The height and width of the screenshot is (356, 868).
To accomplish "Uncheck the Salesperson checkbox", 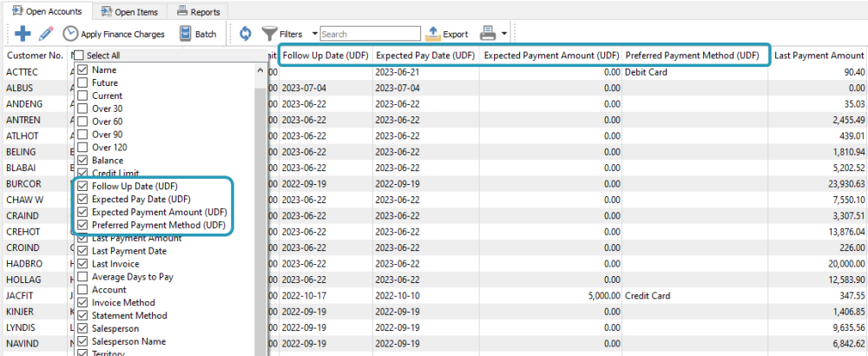I will tap(82, 329).
